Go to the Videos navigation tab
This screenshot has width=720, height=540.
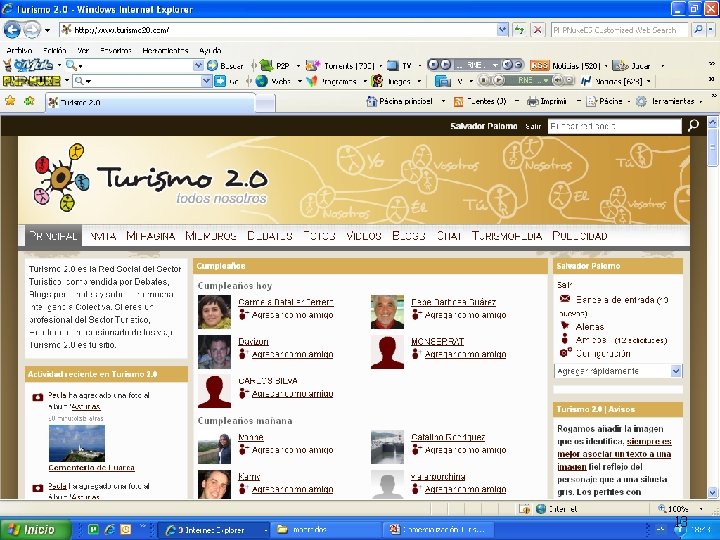click(x=364, y=236)
